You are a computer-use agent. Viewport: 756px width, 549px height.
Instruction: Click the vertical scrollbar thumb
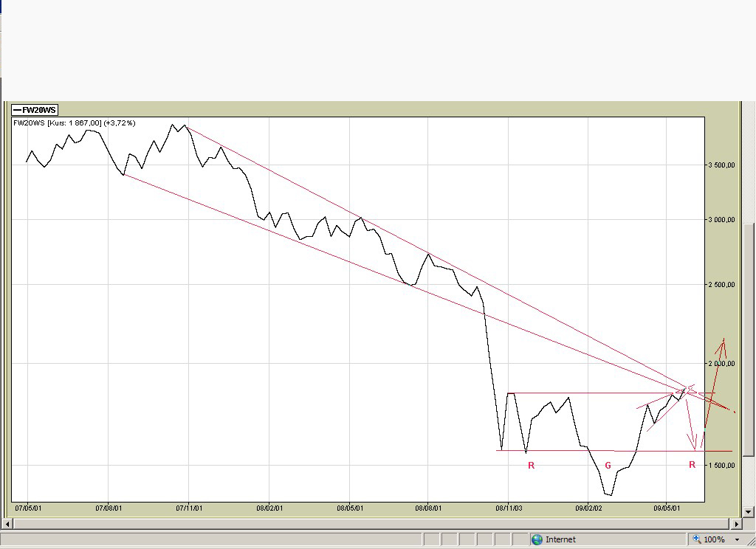[x=749, y=340]
